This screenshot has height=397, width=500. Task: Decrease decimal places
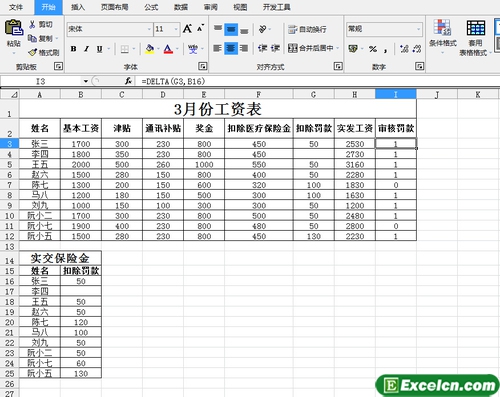click(x=417, y=49)
